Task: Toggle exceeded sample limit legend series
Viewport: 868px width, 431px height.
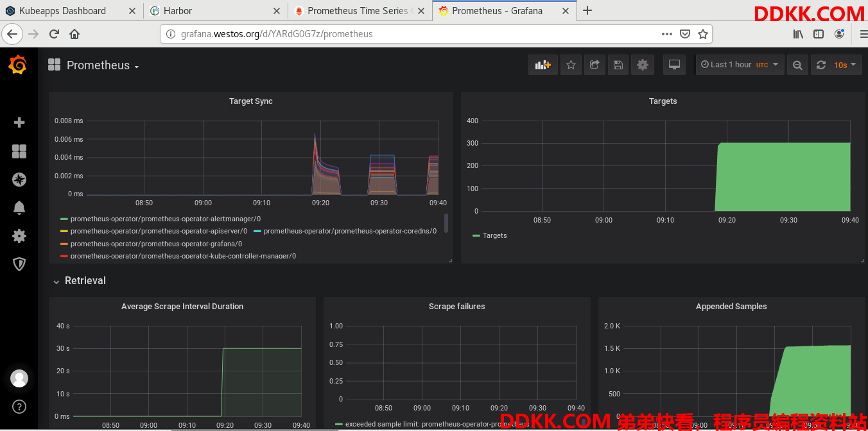Action: click(x=437, y=424)
